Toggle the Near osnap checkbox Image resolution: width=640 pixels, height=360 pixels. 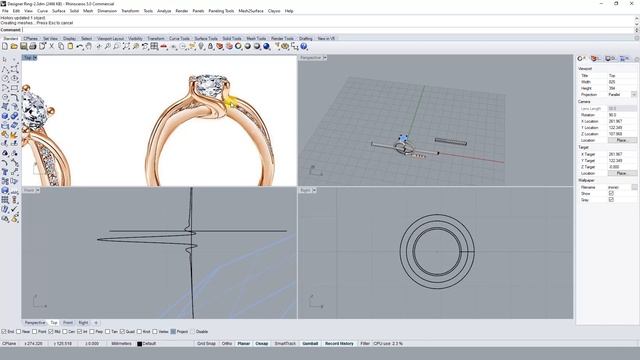(x=19, y=332)
